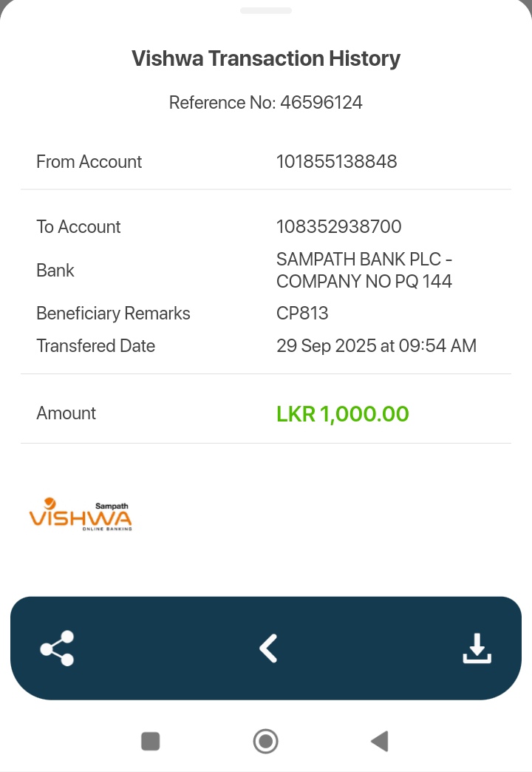Tap the share receipt icon
This screenshot has height=772, width=532.
pos(58,649)
